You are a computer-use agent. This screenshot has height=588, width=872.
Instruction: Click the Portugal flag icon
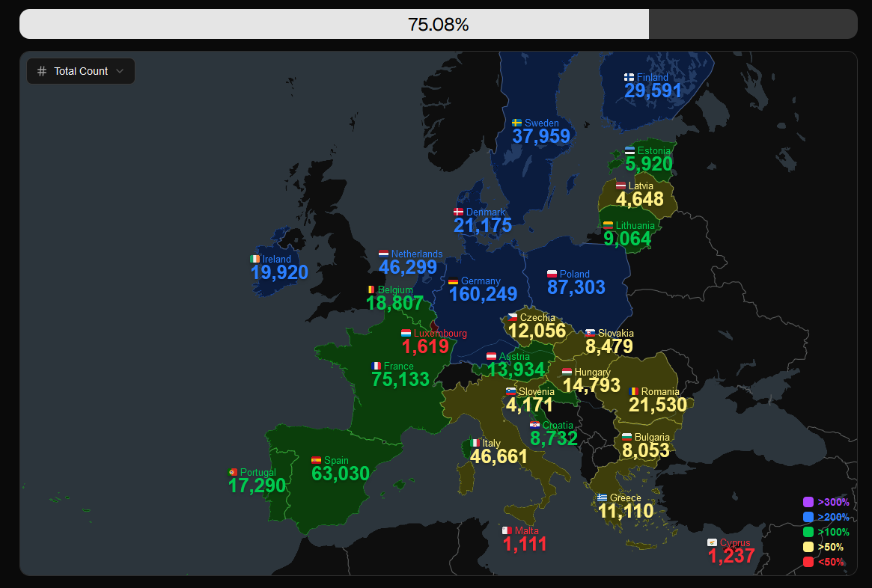pos(233,472)
